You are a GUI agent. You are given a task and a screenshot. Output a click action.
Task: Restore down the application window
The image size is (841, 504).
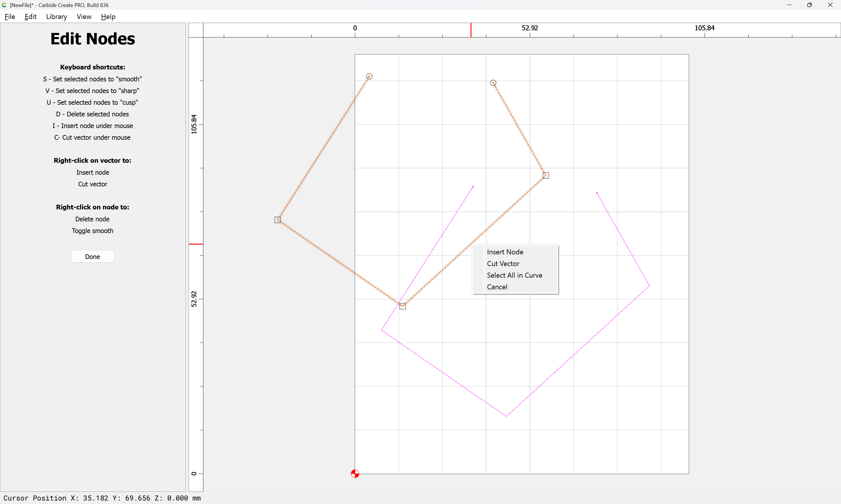[809, 5]
